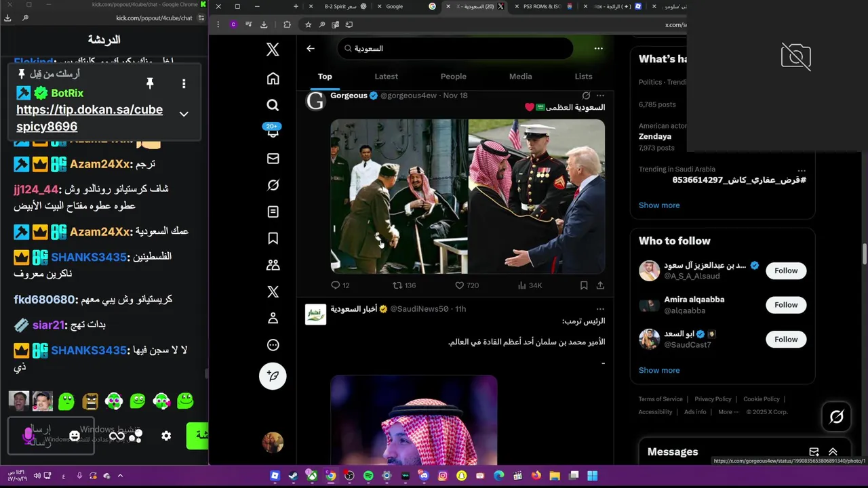
Task: Share the Gorgeous post
Action: point(600,285)
